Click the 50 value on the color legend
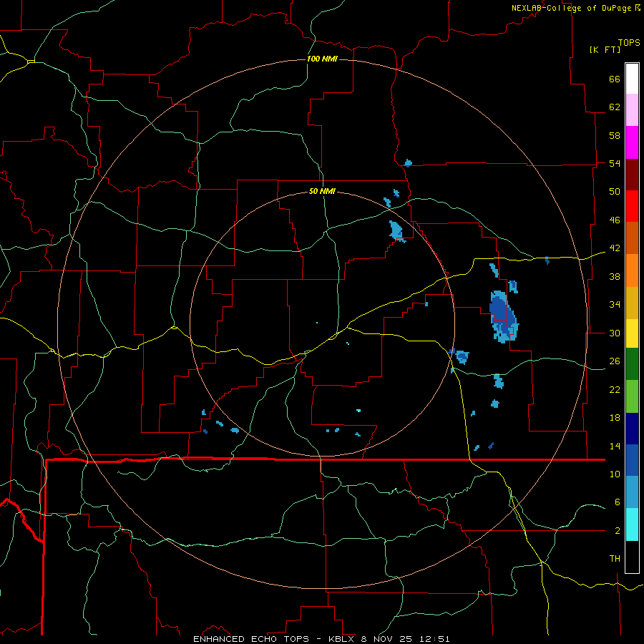Viewport: 644px width, 644px height. tap(615, 192)
